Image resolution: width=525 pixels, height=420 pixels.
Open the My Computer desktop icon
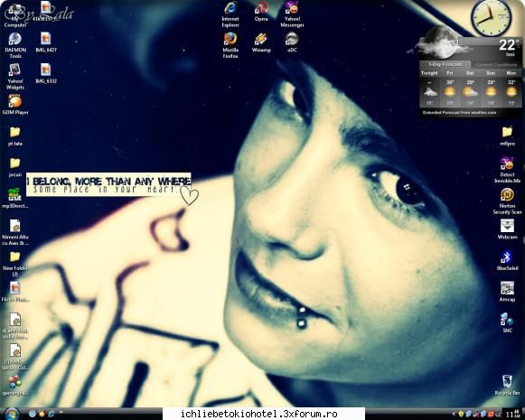click(x=15, y=15)
